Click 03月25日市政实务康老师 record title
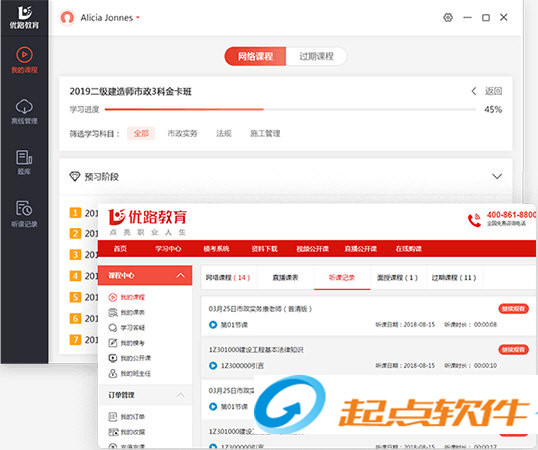This screenshot has width=538, height=450. (x=260, y=309)
